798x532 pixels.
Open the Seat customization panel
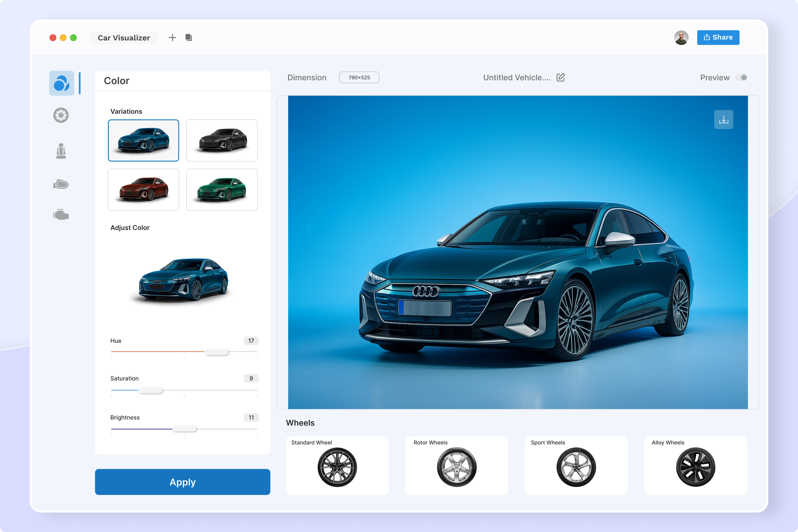61,151
